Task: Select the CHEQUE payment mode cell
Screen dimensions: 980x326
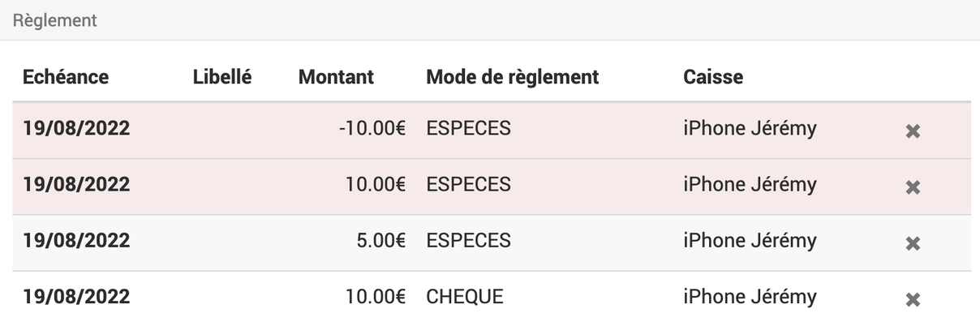Action: (465, 297)
